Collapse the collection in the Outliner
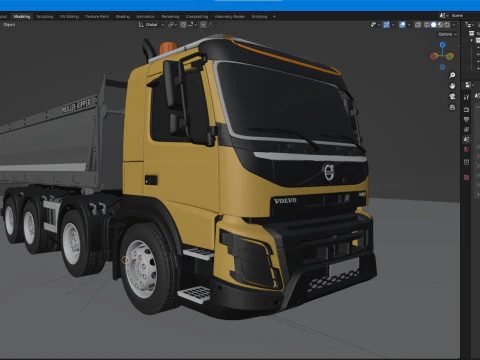 [x=472, y=40]
